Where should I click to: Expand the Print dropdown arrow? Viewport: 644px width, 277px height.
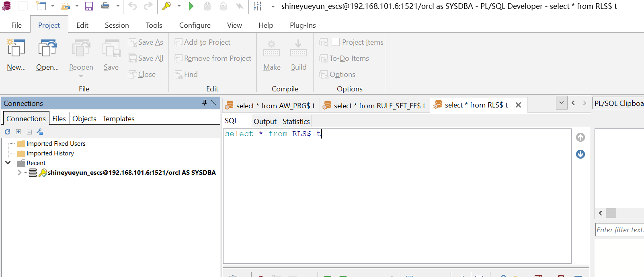click(118, 6)
